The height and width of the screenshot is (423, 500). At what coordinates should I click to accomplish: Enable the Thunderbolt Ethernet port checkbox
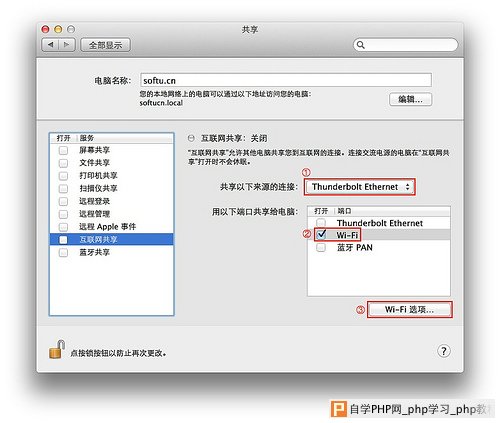[321, 222]
